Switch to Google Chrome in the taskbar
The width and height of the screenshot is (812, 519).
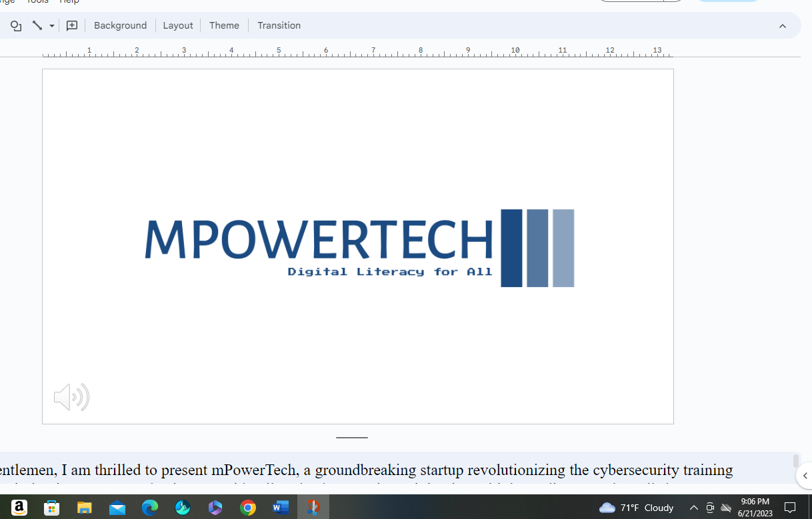pos(248,508)
